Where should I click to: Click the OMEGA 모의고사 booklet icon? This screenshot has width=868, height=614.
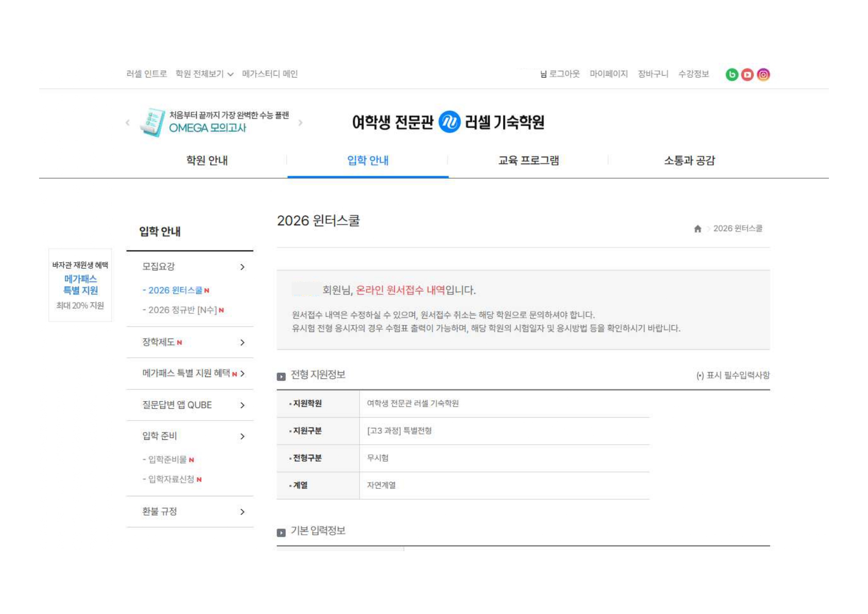(x=152, y=122)
